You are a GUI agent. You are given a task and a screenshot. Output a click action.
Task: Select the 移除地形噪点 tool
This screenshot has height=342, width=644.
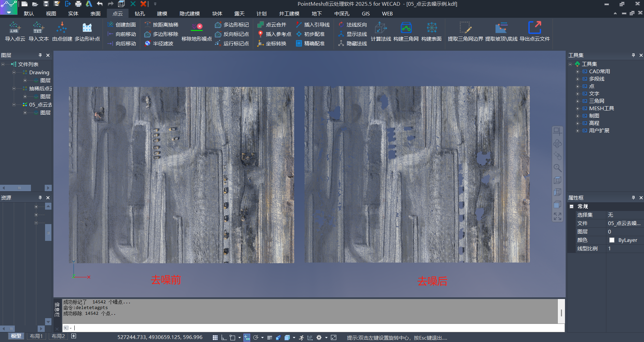(x=197, y=28)
